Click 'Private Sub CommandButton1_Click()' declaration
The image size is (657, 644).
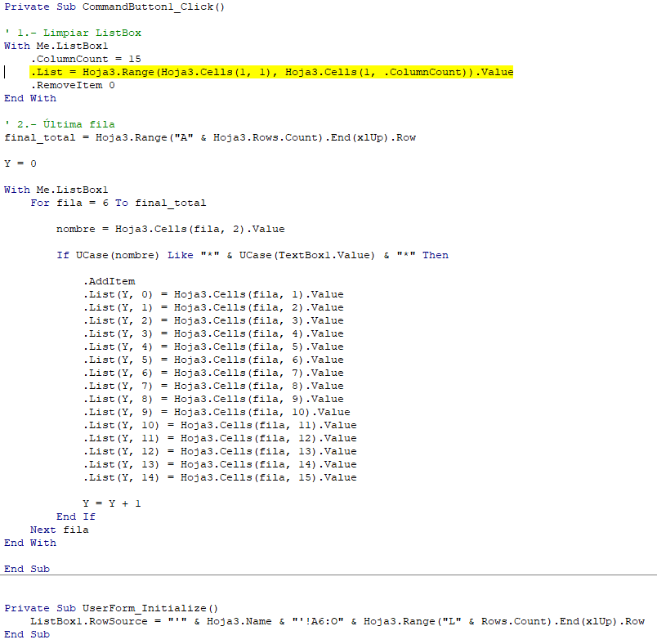114,7
